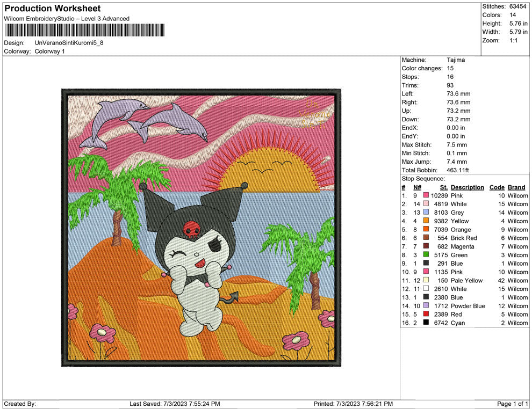Click the Min Stitch value '0.1 mm'
Screen dimensions: 532x409
(x=457, y=153)
